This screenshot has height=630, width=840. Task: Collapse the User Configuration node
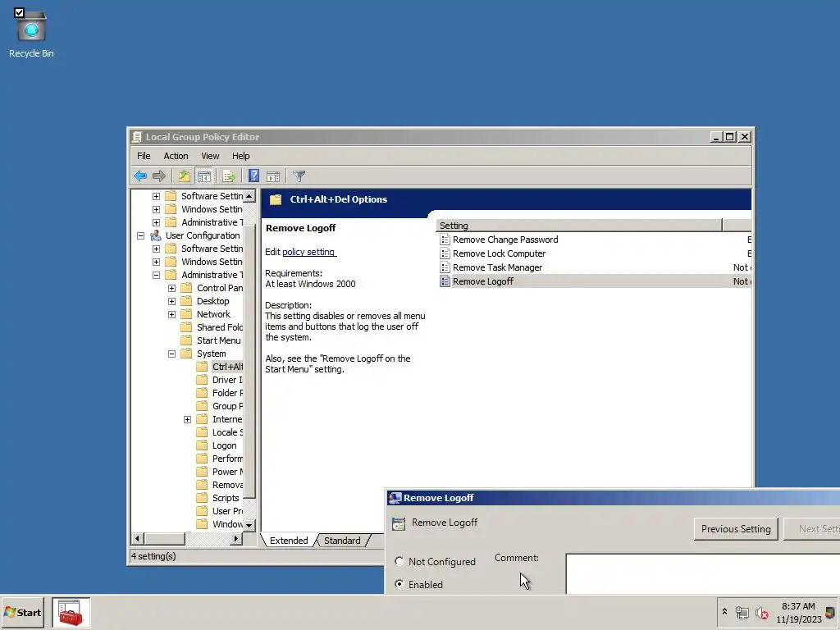[x=140, y=235]
